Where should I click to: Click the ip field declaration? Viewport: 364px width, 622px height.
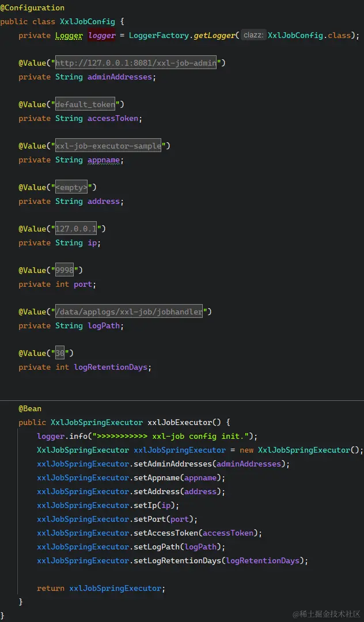click(92, 243)
